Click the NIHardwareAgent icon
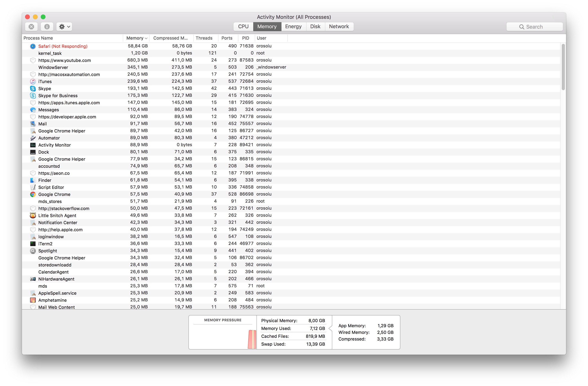Image resolution: width=588 pixels, height=386 pixels. pyautogui.click(x=33, y=279)
